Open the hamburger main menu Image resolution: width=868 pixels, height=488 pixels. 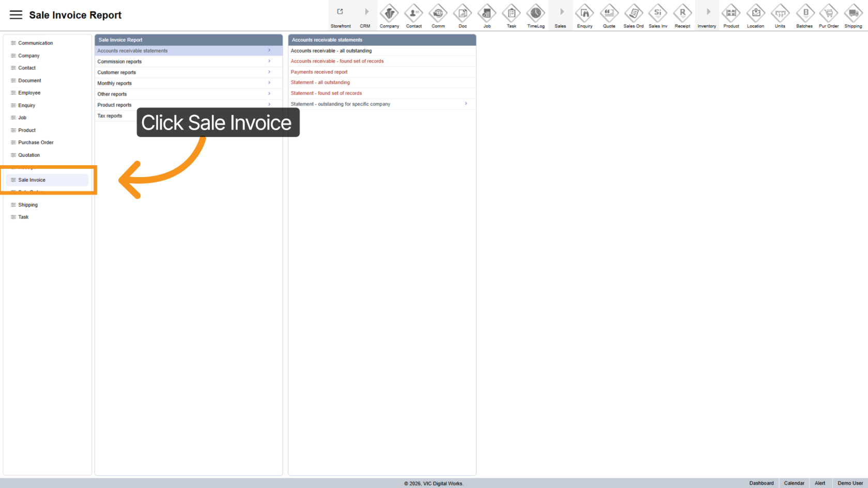pos(16,15)
